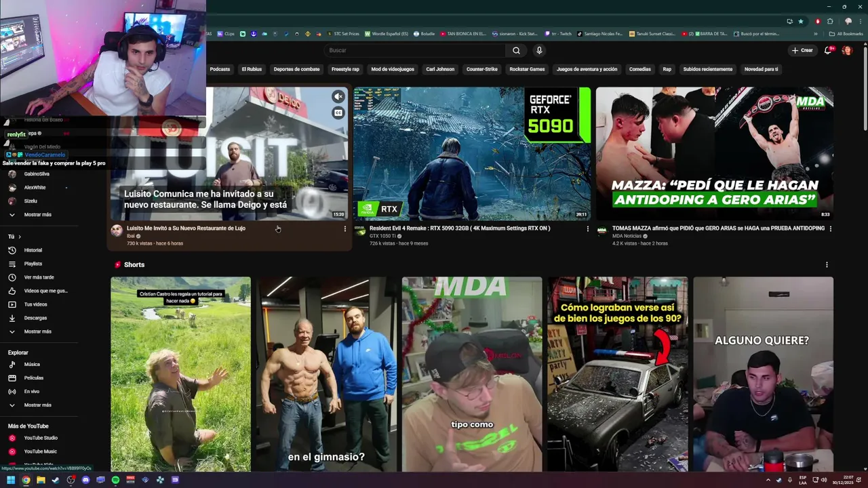
Task: Select the Deportes de combate chip
Action: click(296, 69)
